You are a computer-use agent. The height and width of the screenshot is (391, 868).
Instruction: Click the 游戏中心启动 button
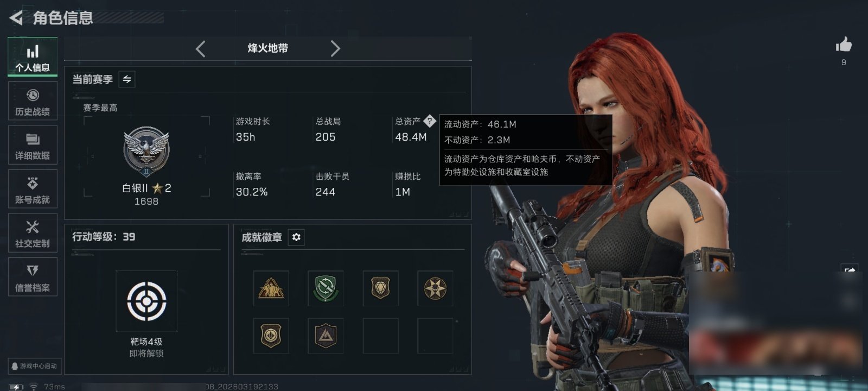click(34, 366)
